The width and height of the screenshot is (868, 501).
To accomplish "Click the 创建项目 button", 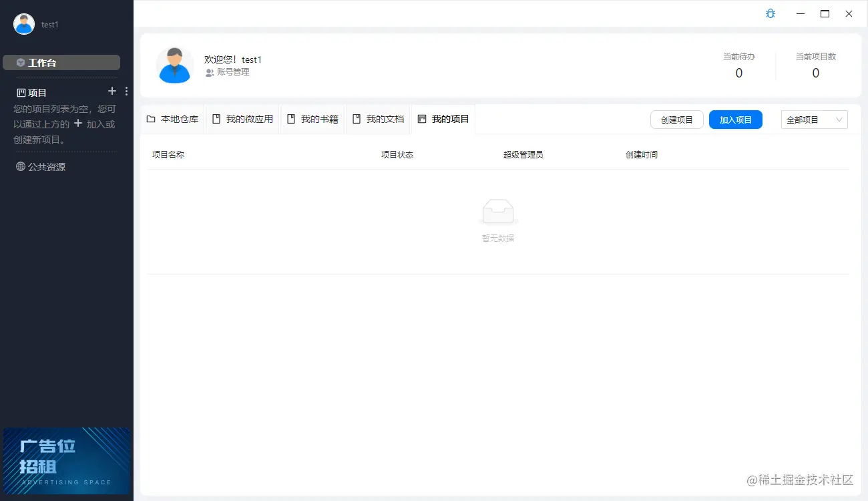I will (x=677, y=120).
